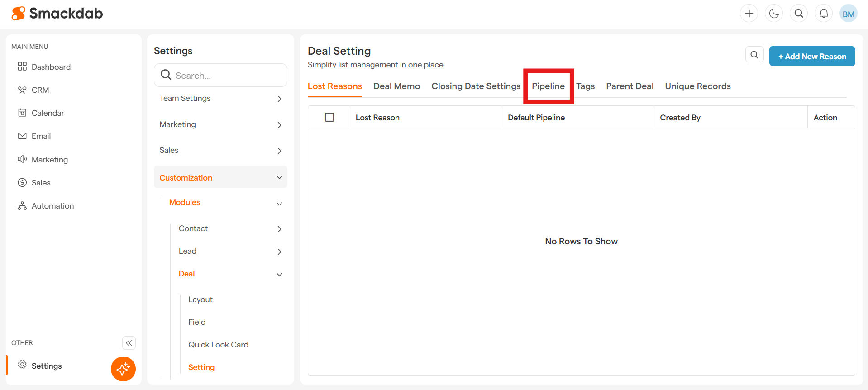Open the Deal Memo tab
This screenshot has height=390, width=868.
(396, 86)
